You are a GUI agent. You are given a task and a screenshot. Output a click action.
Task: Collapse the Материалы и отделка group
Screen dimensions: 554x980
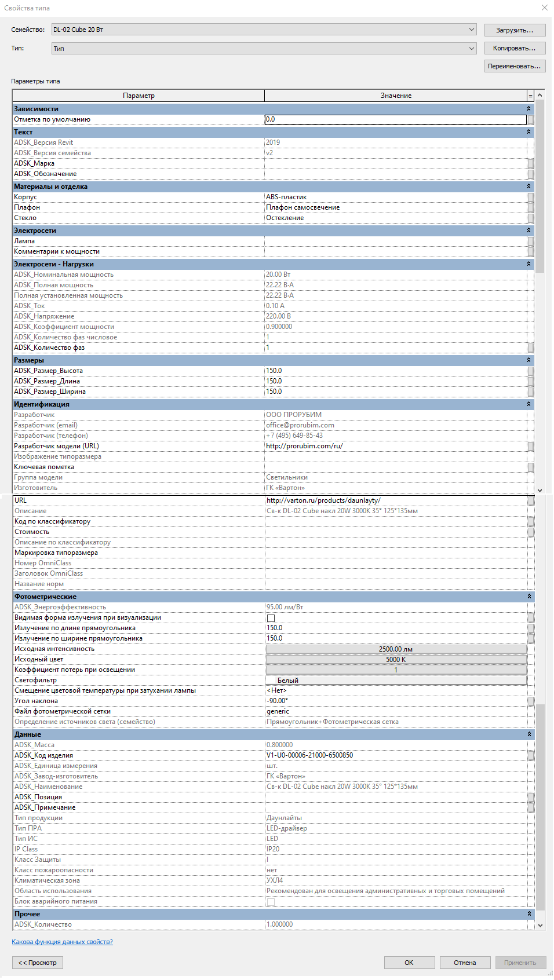[x=529, y=187]
